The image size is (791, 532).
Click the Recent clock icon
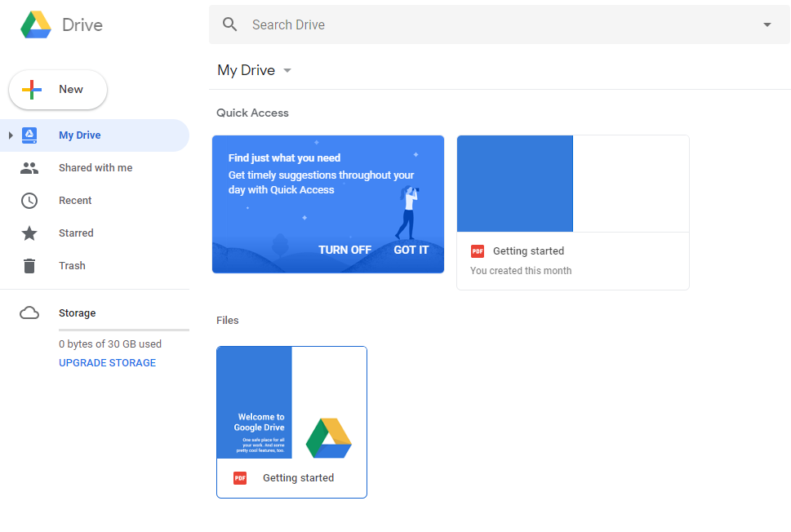click(x=29, y=201)
